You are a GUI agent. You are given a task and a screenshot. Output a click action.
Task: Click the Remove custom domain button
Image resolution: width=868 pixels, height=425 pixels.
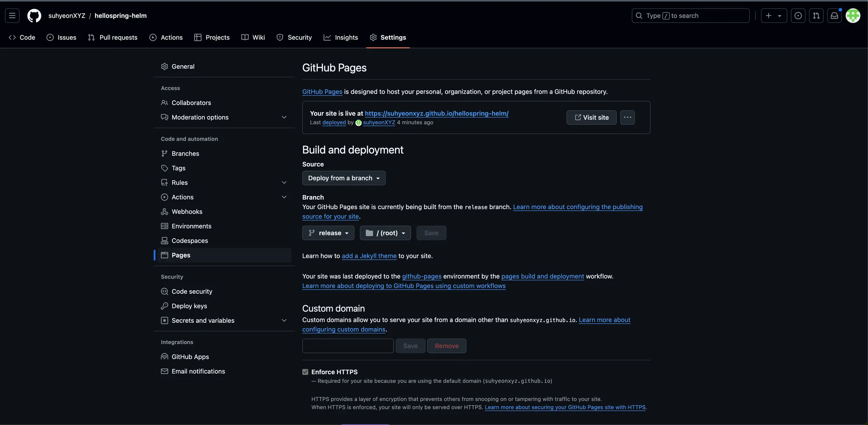447,346
